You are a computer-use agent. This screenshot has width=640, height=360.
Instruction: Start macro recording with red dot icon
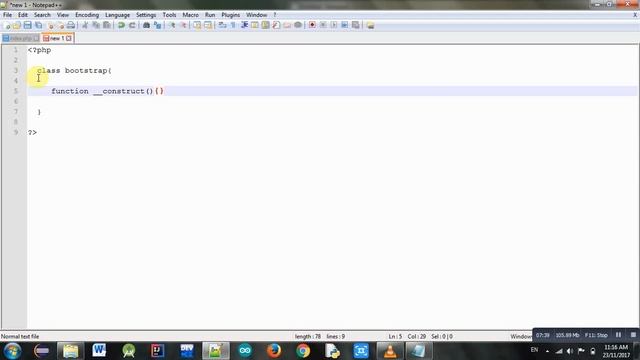pyautogui.click(x=312, y=25)
